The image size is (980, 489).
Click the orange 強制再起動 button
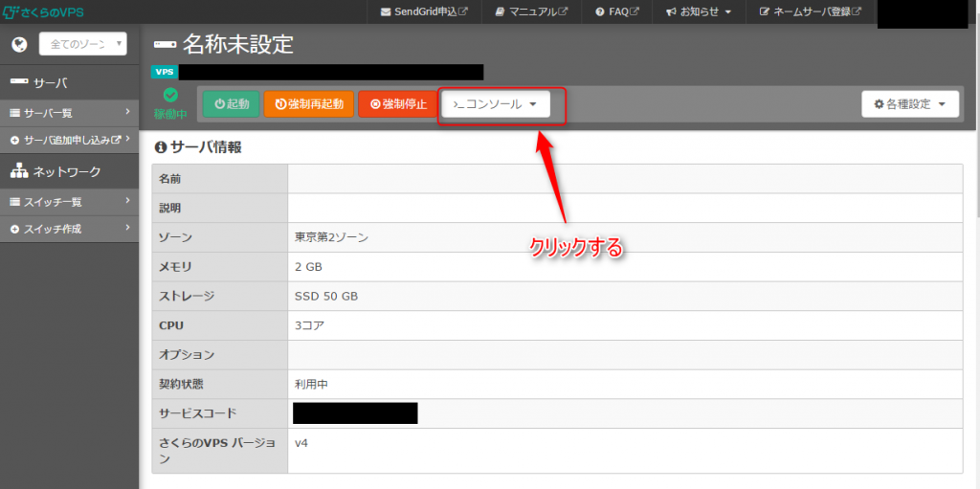309,104
